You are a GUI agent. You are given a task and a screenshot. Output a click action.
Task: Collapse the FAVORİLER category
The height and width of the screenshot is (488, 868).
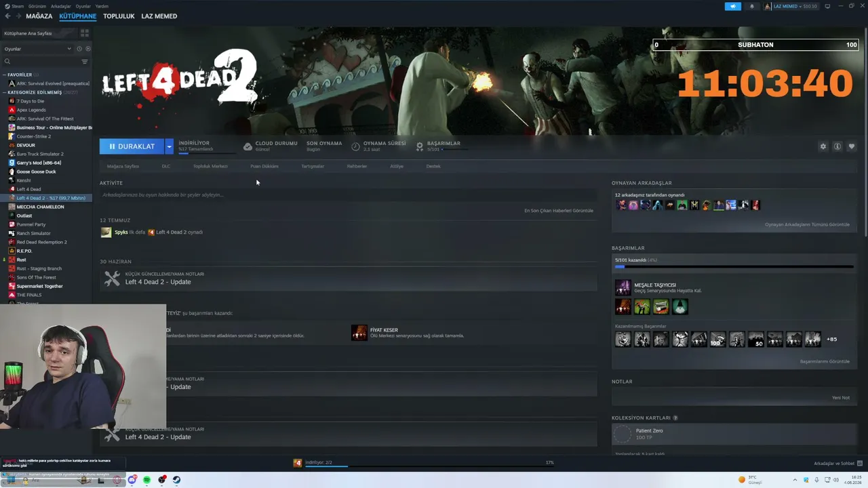pyautogui.click(x=4, y=75)
